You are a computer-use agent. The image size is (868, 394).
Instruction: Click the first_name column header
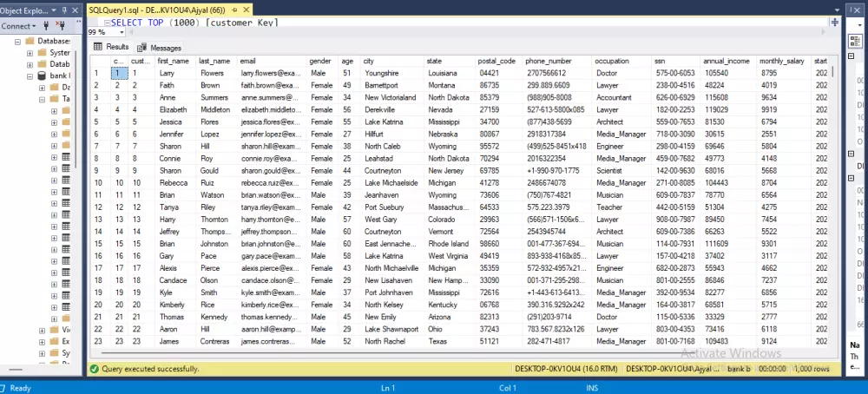pos(174,61)
